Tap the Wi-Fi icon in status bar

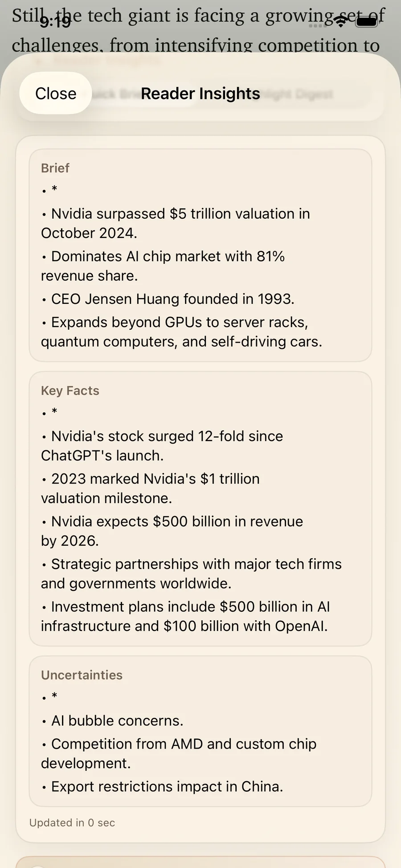[x=340, y=20]
